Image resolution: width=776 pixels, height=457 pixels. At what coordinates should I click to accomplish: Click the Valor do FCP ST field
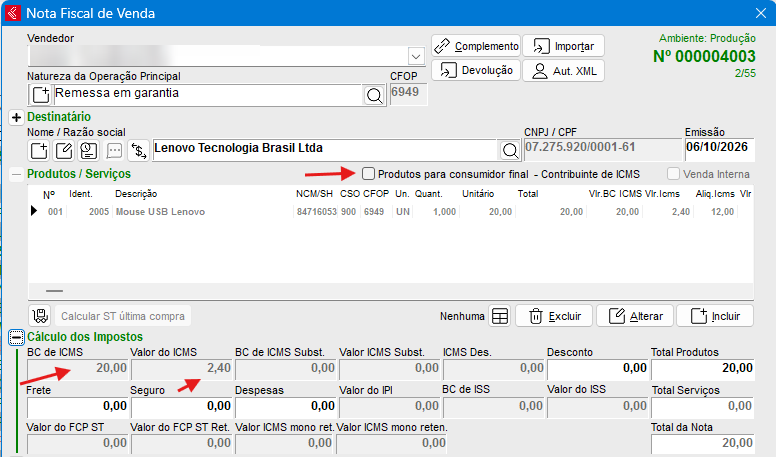[78, 444]
